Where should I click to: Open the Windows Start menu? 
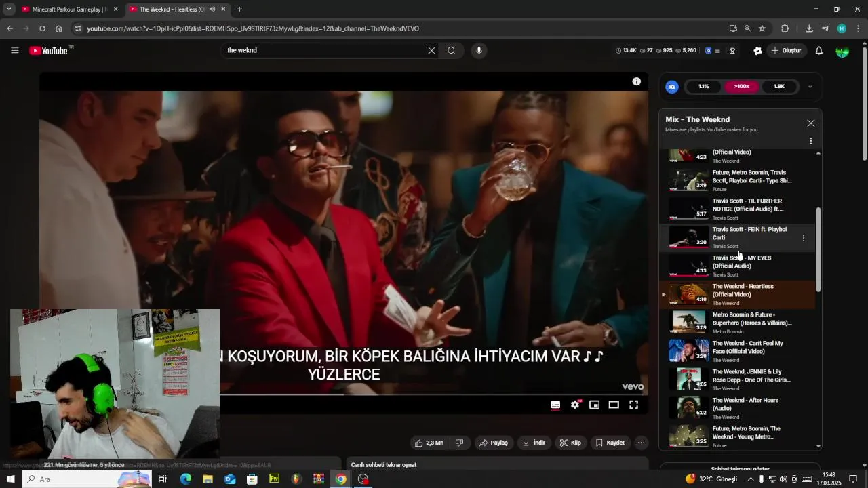[11, 479]
